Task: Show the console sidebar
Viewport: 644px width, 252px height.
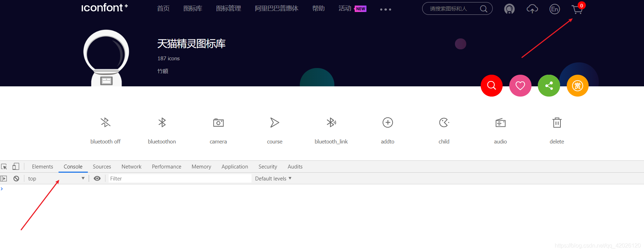Action: [x=4, y=179]
